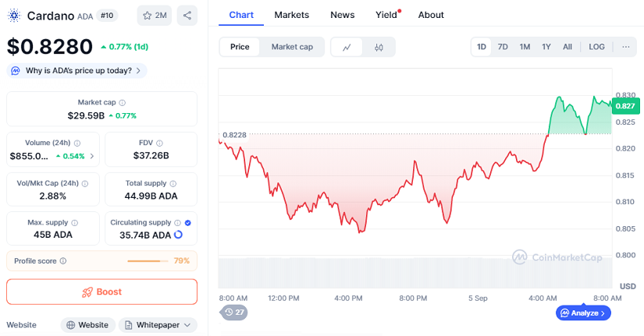Click the AI icon beside ADA price question
This screenshot has width=644, height=336.
pyautogui.click(x=16, y=71)
